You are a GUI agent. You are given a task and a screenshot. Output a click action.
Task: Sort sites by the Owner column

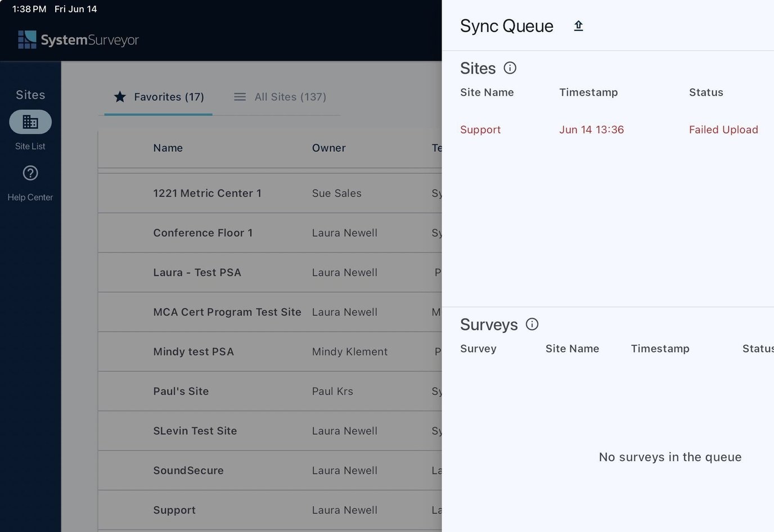(x=328, y=148)
